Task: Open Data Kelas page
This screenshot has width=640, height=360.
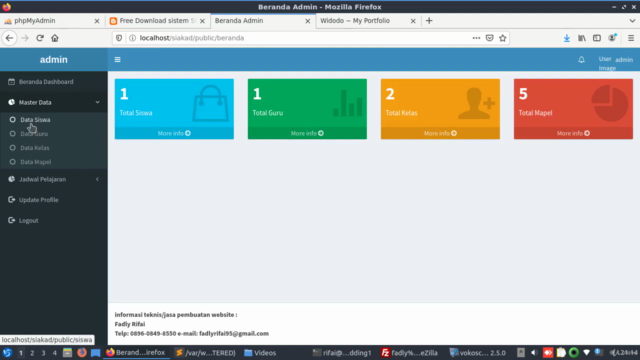Action: point(35,148)
